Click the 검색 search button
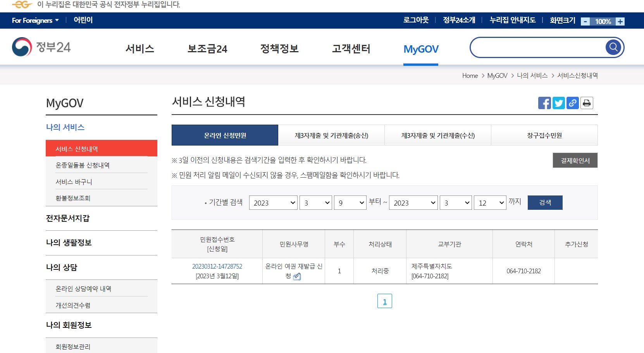This screenshot has height=353, width=644. [x=545, y=202]
